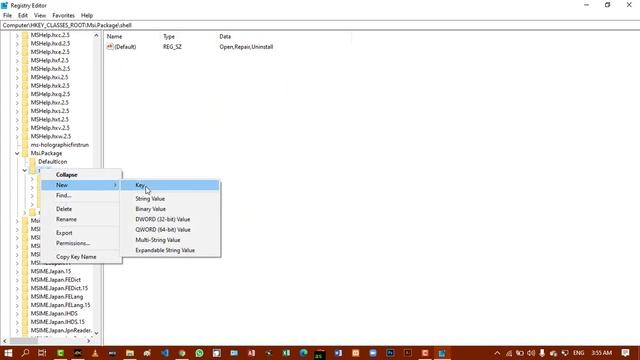The height and width of the screenshot is (360, 640).
Task: Open File Explorer from the taskbar
Action: (x=130, y=353)
